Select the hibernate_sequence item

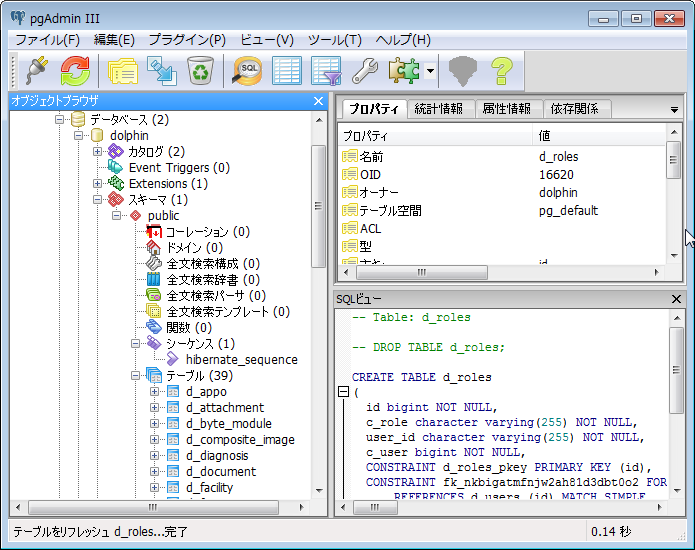pos(242,360)
